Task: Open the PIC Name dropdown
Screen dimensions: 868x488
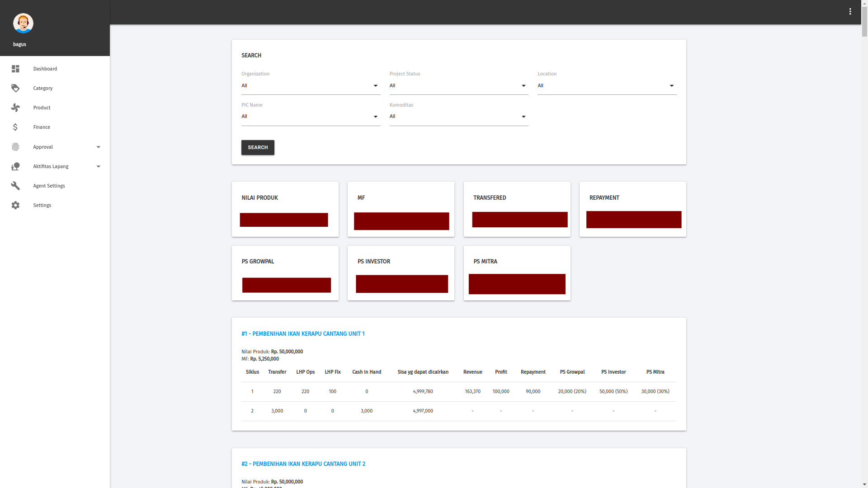Action: [x=311, y=117]
